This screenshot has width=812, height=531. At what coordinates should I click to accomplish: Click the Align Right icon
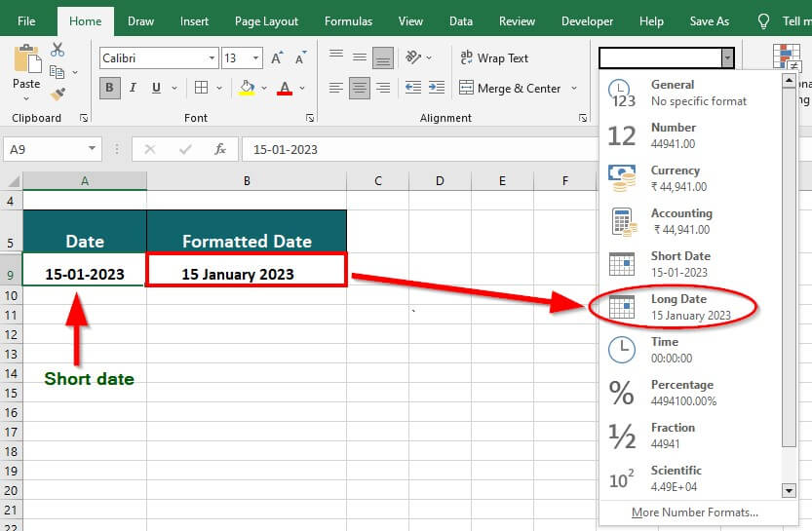pos(384,88)
